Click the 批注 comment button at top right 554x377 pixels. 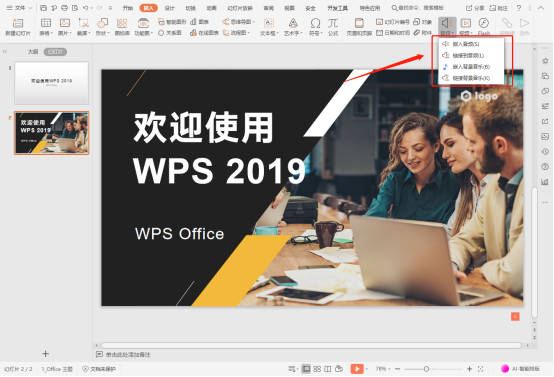pyautogui.click(x=499, y=8)
